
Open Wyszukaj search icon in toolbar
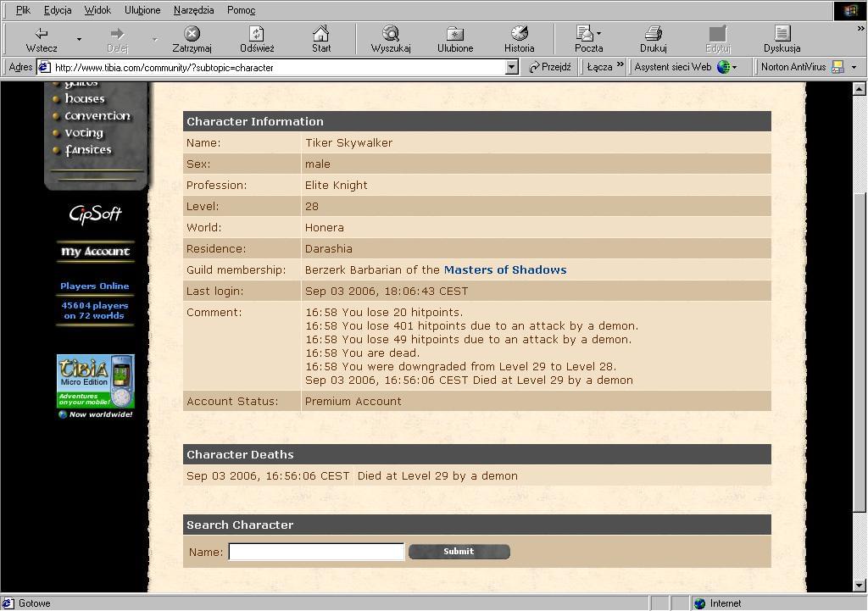391,33
